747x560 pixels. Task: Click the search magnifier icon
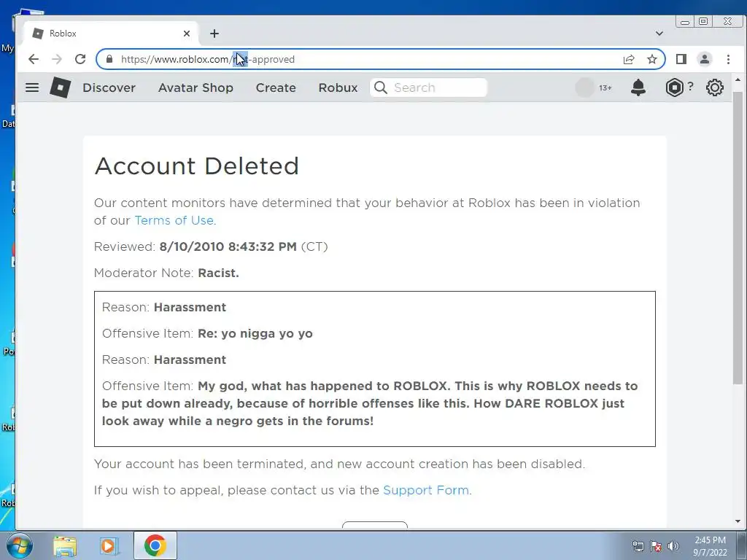click(x=381, y=87)
